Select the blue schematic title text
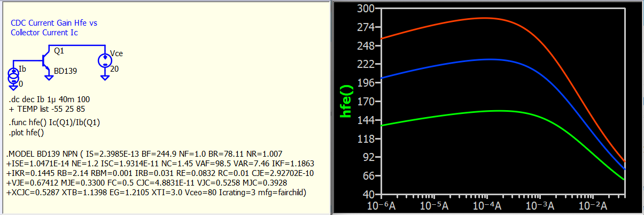The image size is (644, 215). point(53,28)
